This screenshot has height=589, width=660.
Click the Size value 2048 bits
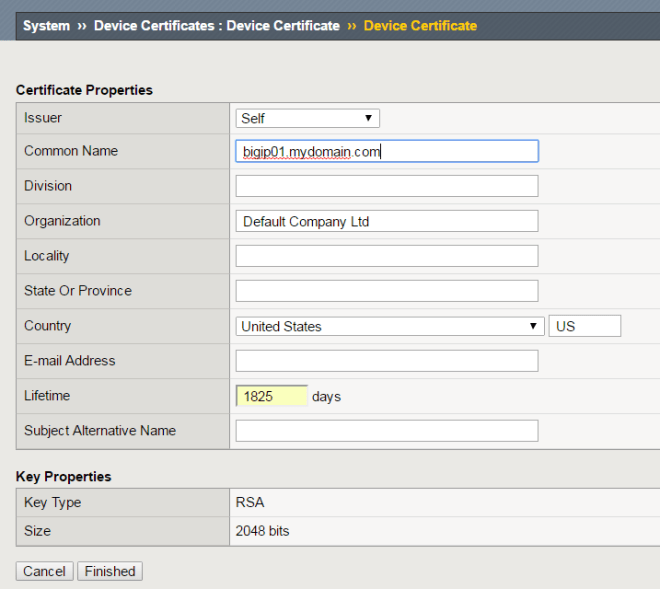[262, 531]
